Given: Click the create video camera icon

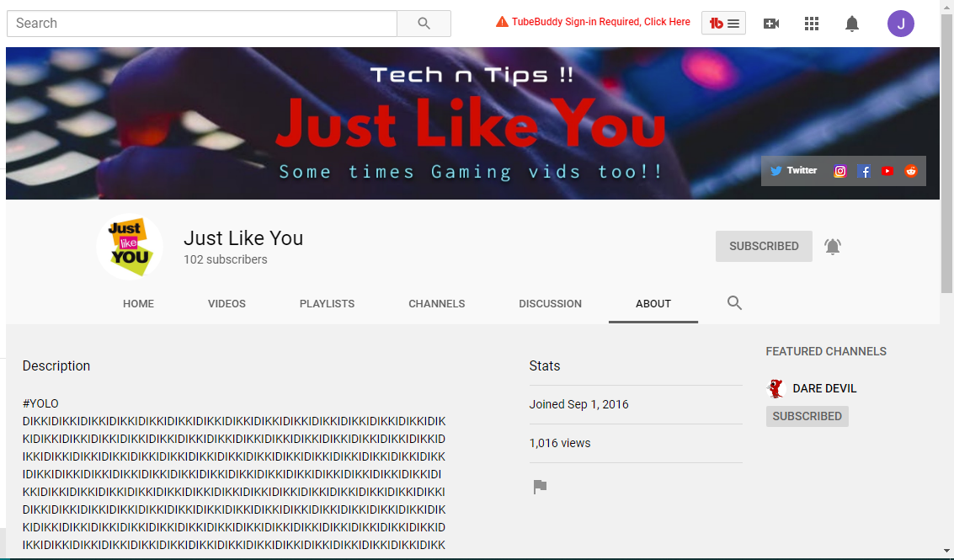Looking at the screenshot, I should point(770,24).
